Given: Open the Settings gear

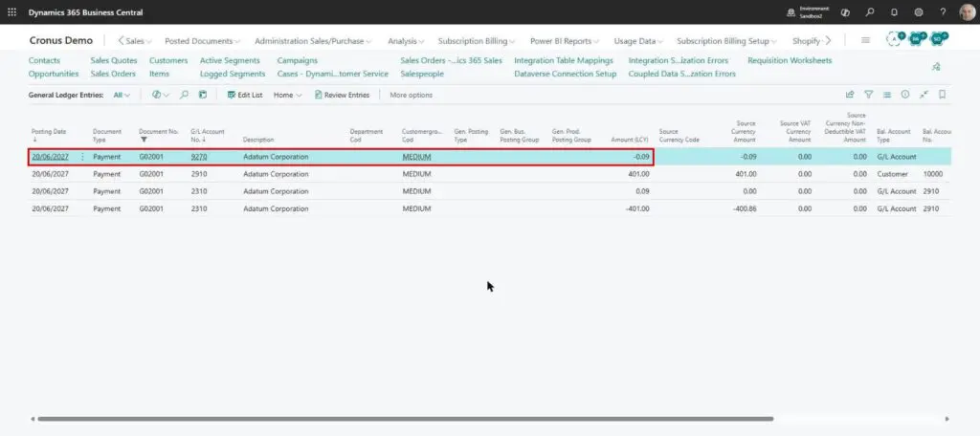Looking at the screenshot, I should click(918, 11).
